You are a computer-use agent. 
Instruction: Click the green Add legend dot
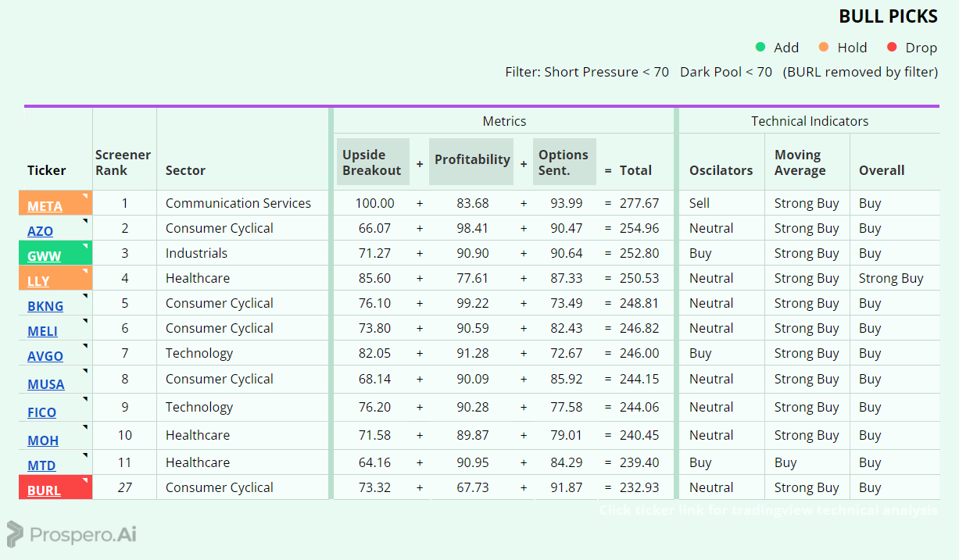[x=760, y=47]
